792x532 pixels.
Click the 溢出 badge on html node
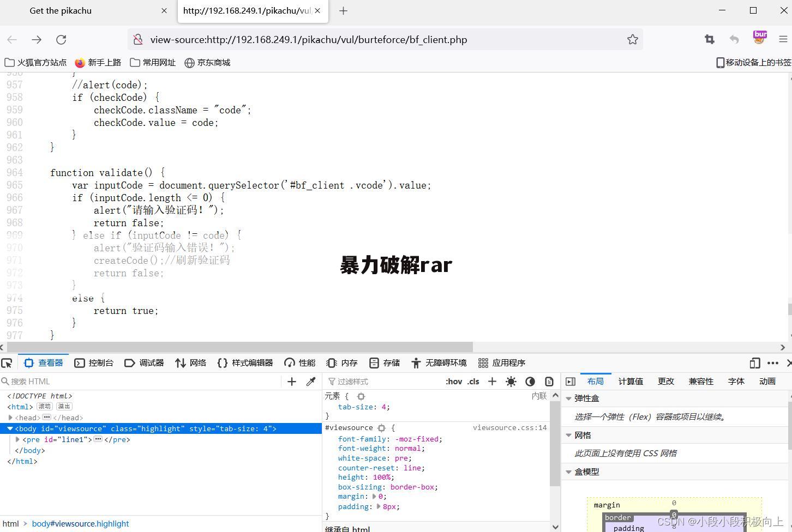(x=64, y=407)
